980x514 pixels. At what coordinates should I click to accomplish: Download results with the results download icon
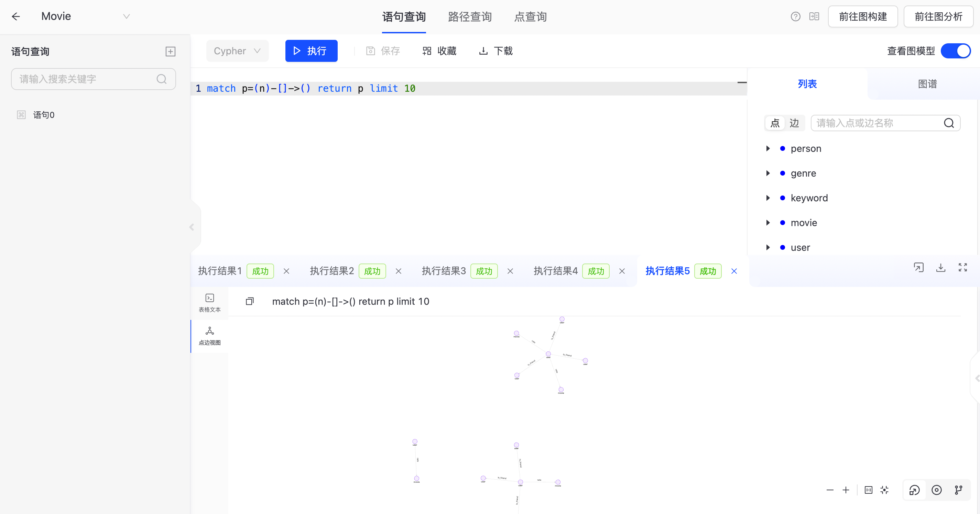point(941,268)
